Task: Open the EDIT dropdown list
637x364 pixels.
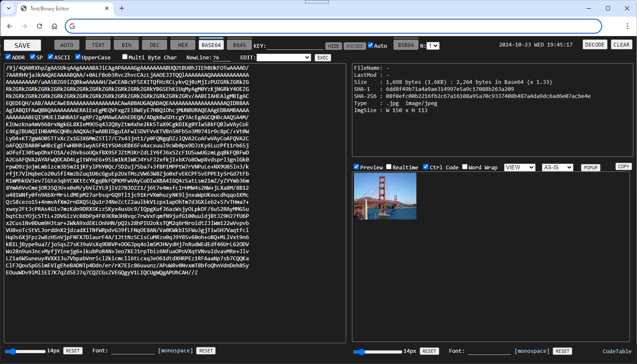Action: (283, 58)
